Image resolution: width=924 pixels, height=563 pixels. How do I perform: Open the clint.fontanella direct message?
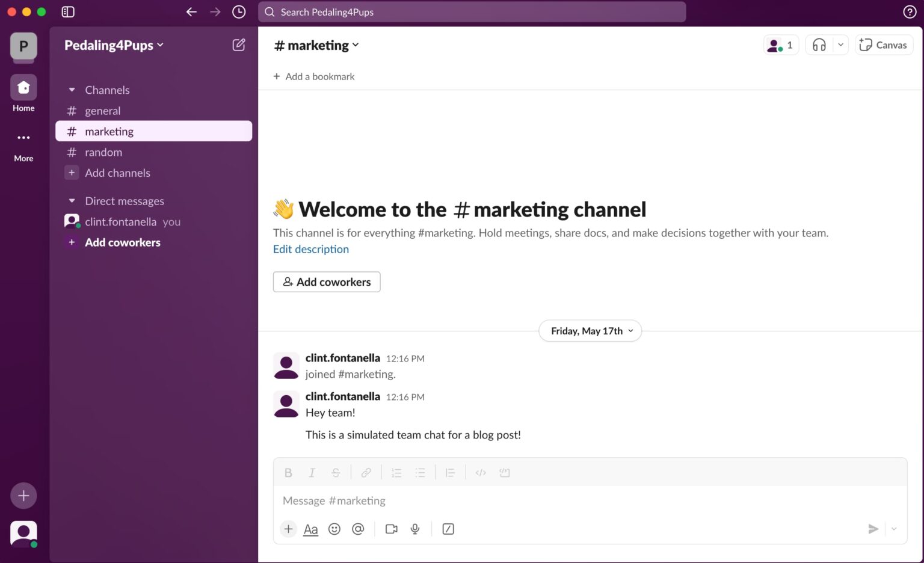[x=153, y=222]
